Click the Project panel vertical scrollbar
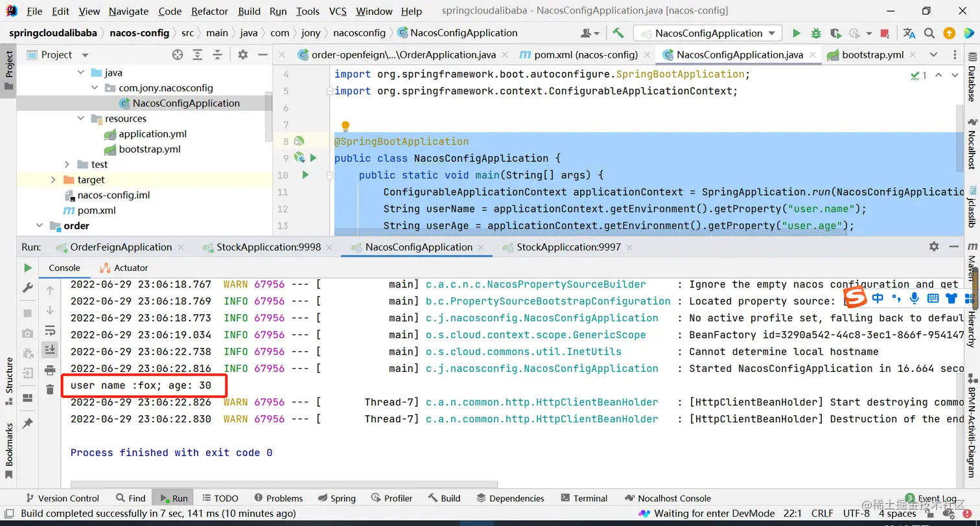 pyautogui.click(x=269, y=119)
